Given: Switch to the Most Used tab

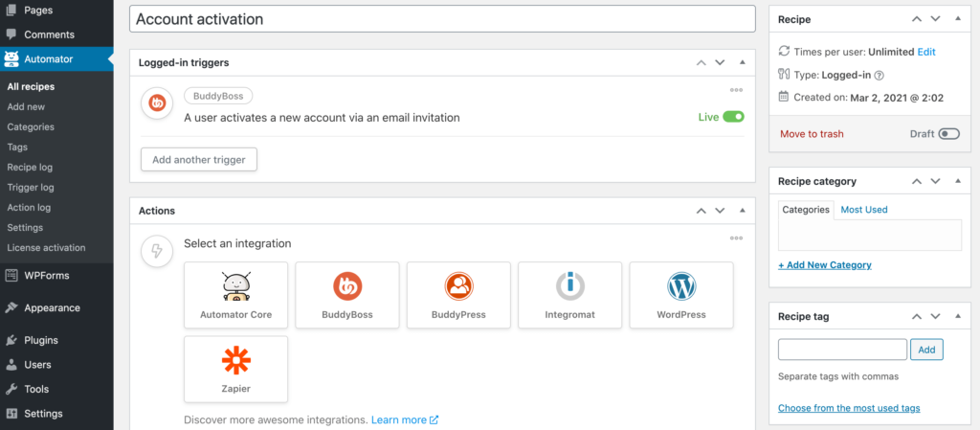Looking at the screenshot, I should 864,210.
